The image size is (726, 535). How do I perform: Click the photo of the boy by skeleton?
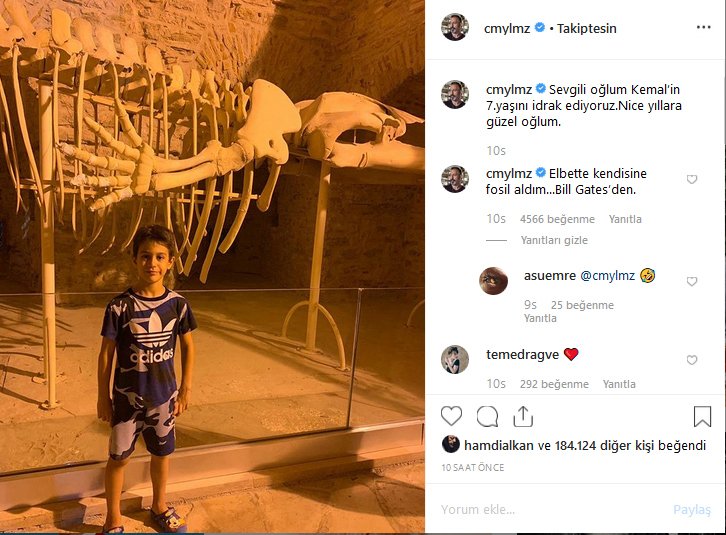coord(212,267)
